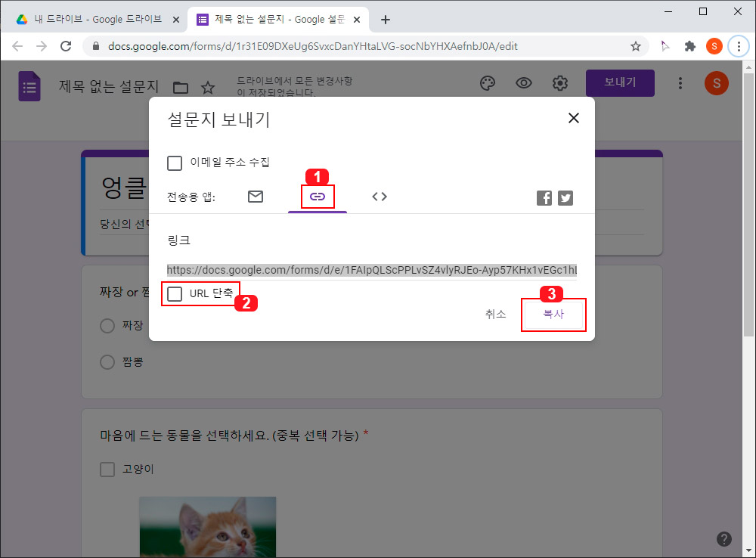Click the form link URL field
The height and width of the screenshot is (558, 756).
tap(372, 270)
